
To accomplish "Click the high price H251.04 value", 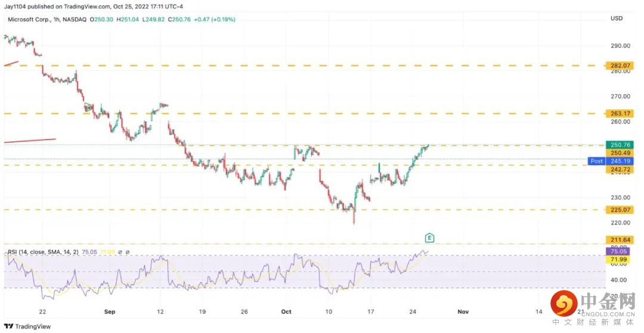I will click(128, 19).
